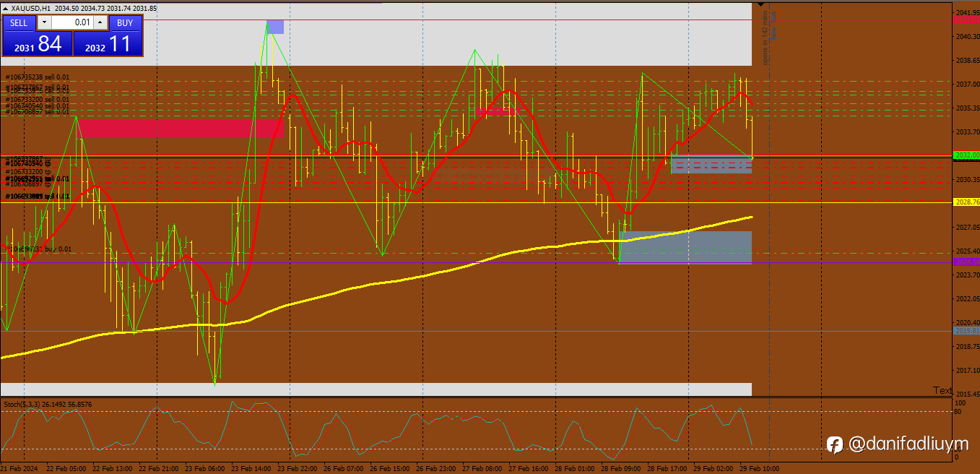Image resolution: width=980 pixels, height=474 pixels.
Task: Click the XAUUSD,H1 chart title text
Action: (32, 8)
